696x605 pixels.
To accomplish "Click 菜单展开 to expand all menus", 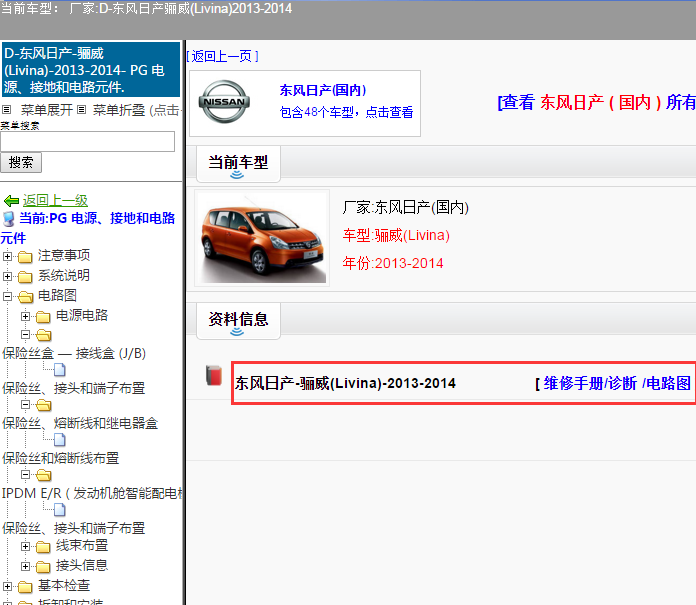I will tap(47, 110).
